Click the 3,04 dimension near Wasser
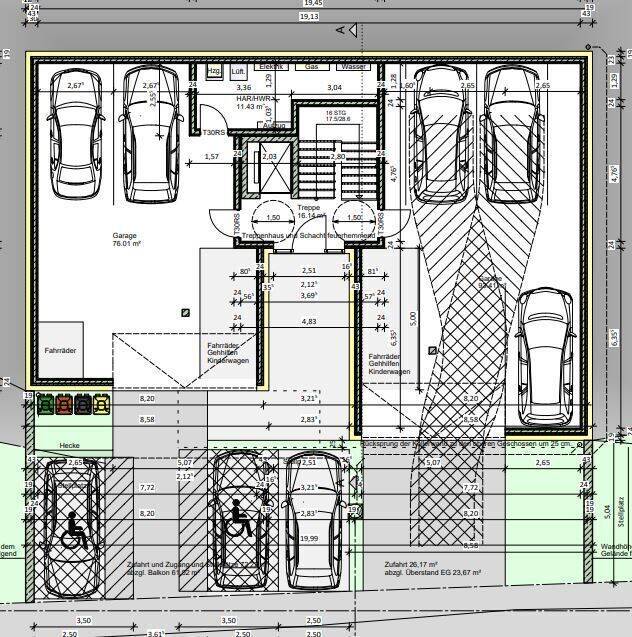The height and width of the screenshot is (637, 632). 334,87
